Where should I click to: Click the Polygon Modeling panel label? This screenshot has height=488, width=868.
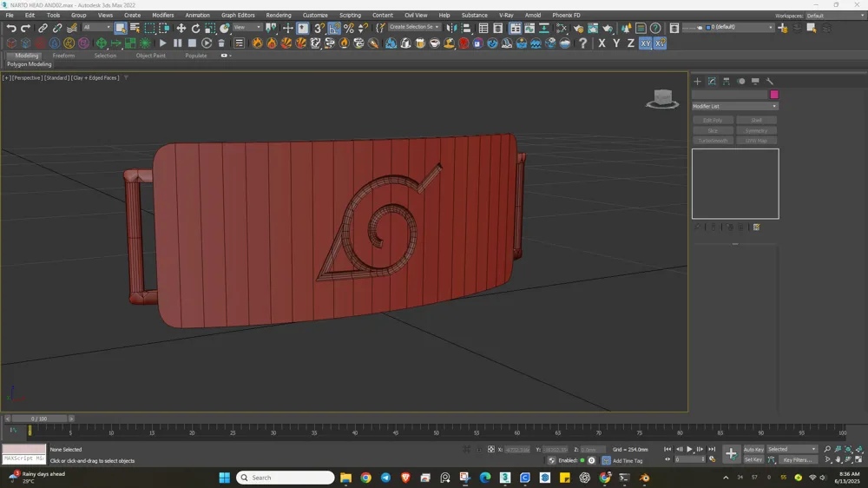point(30,64)
